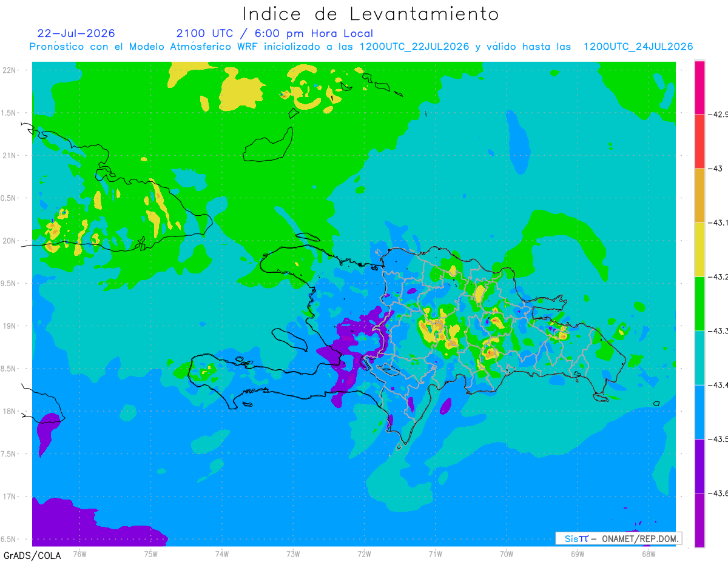Select the orange legend swatch below -43
The height and width of the screenshot is (562, 728).
point(699,195)
